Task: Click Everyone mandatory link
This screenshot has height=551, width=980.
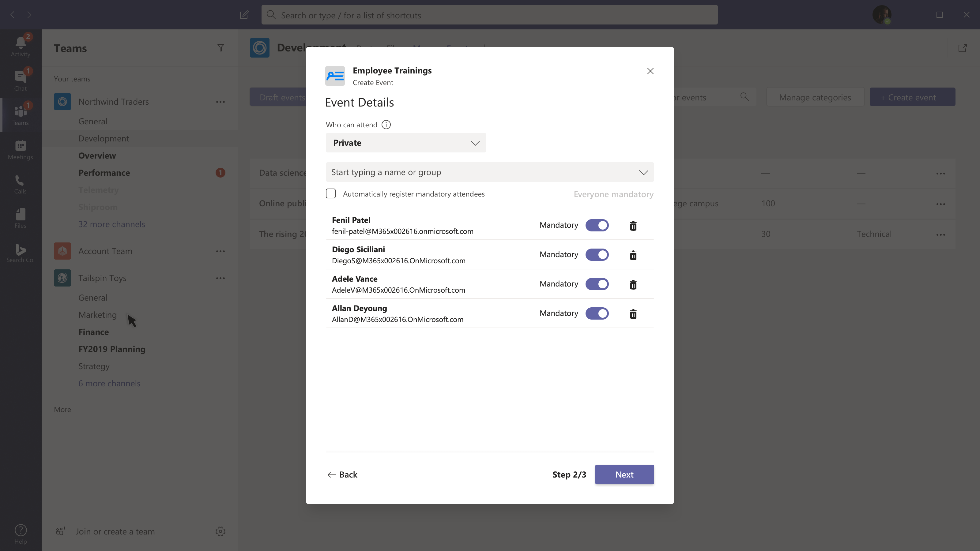Action: tap(613, 194)
